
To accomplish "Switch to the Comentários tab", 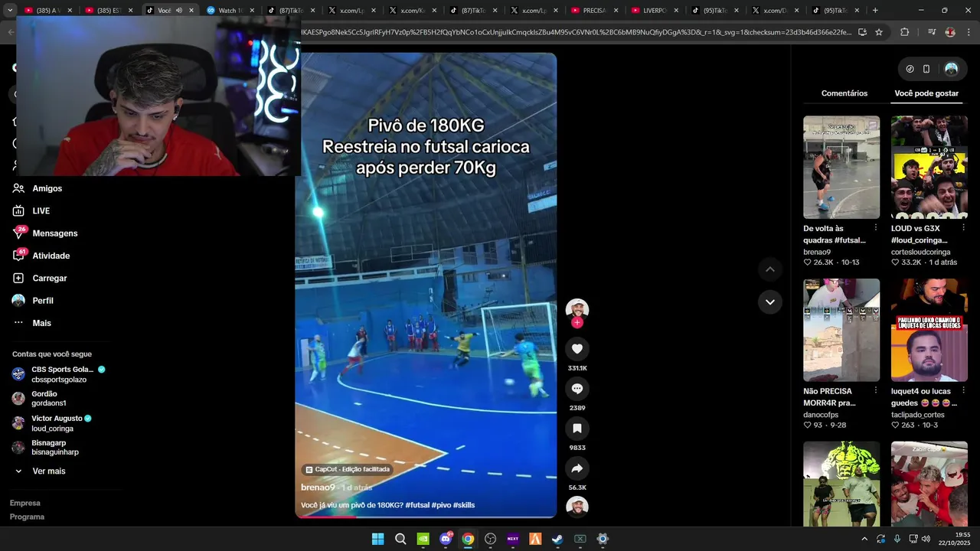I will pyautogui.click(x=844, y=93).
